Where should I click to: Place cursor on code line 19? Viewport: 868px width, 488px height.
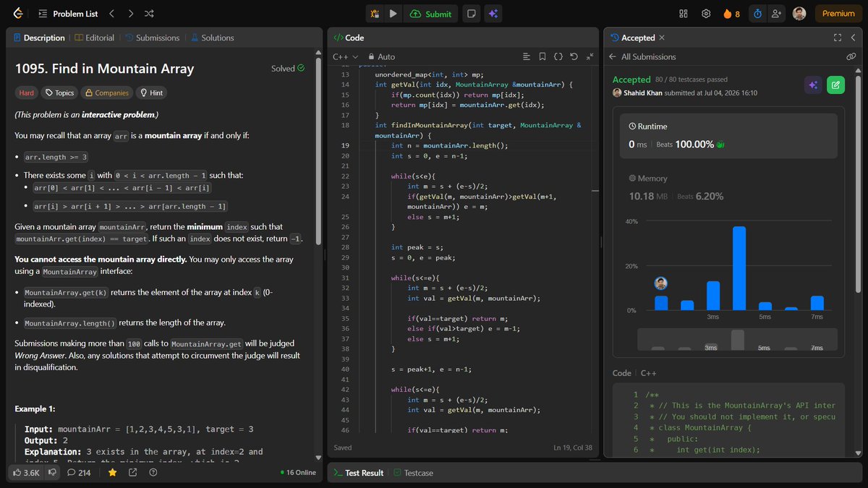[x=451, y=145]
